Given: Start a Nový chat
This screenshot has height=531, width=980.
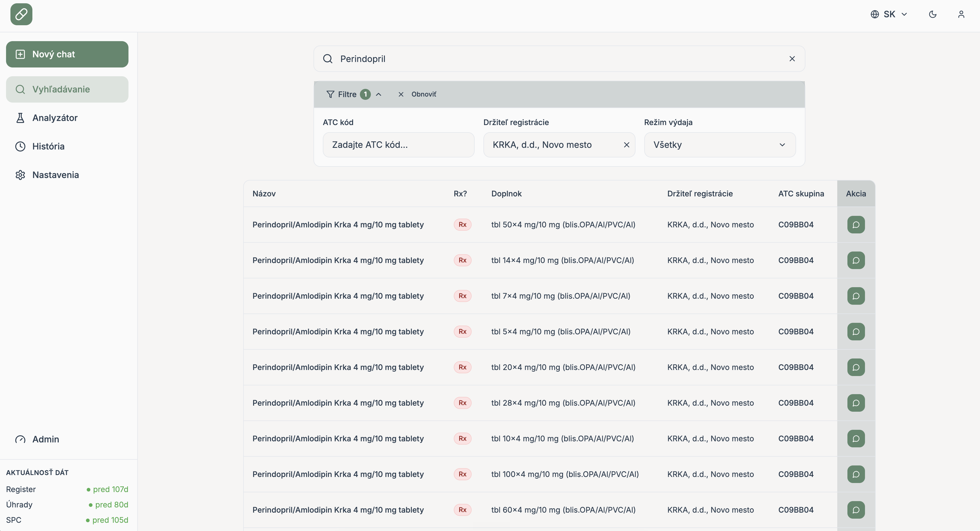Looking at the screenshot, I should coord(67,54).
